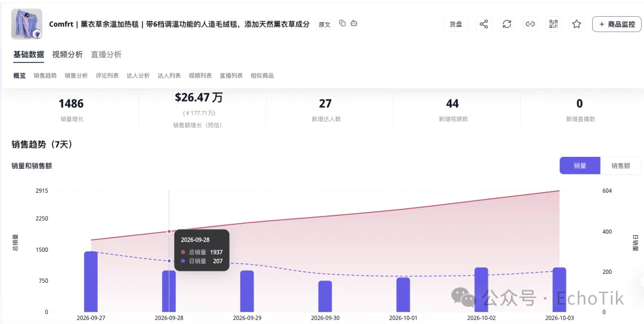Click the purple daily-sales point on 2026-09-28
The height and width of the screenshot is (324, 644).
pyautogui.click(x=169, y=261)
